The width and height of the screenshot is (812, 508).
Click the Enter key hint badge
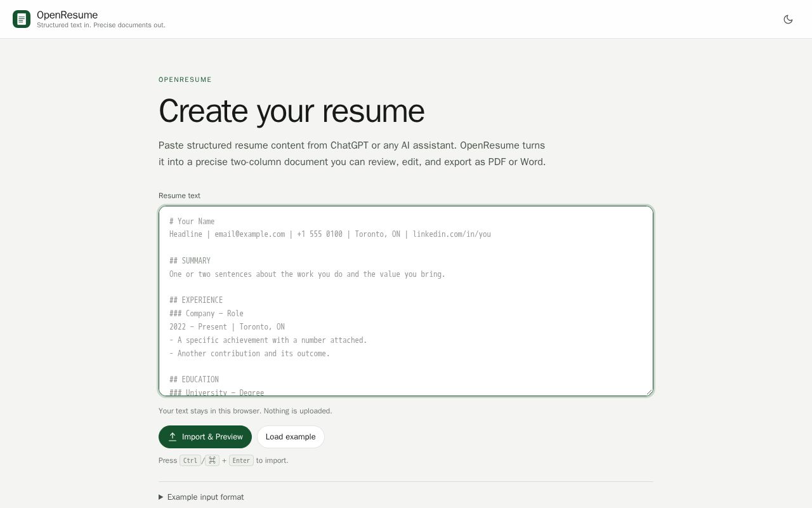(241, 460)
